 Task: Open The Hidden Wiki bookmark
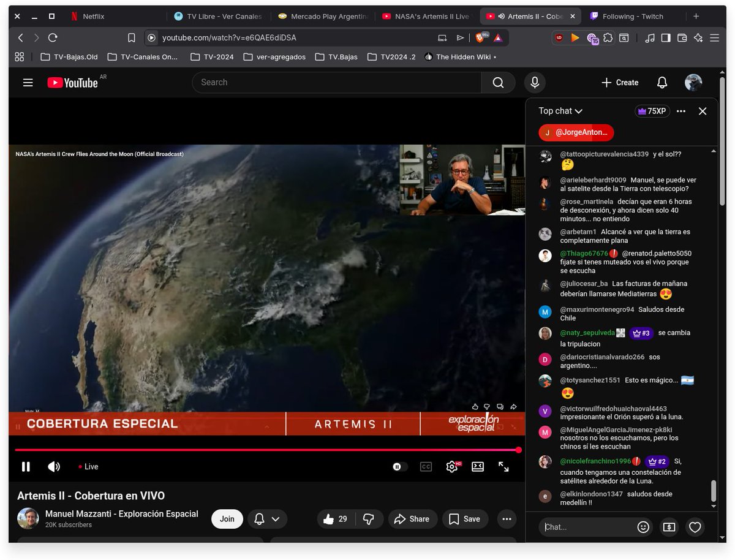coord(459,57)
